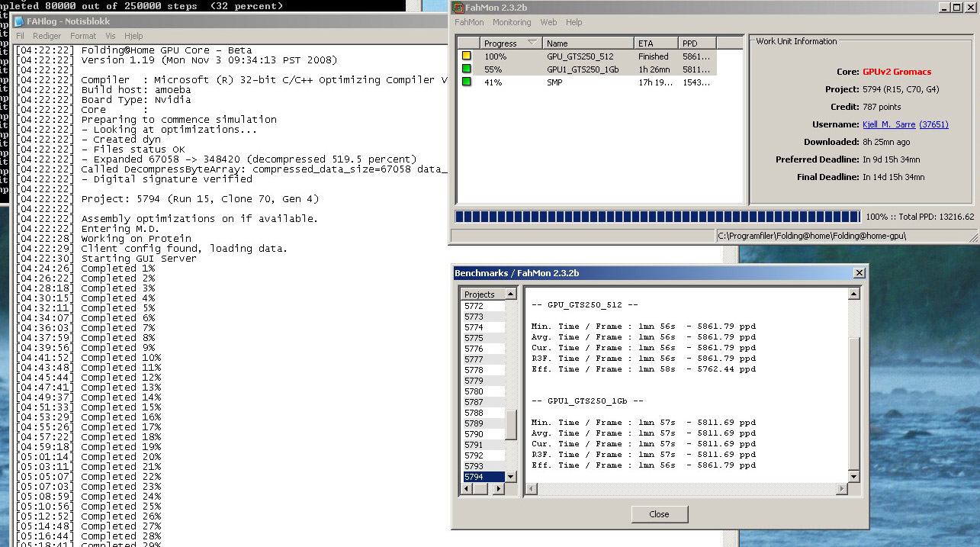Open the Fil menu in Notepad
980x547 pixels.
(x=20, y=36)
